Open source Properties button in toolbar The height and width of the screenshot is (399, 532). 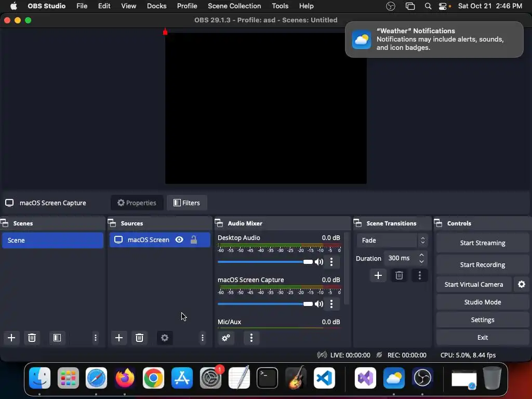pos(137,203)
